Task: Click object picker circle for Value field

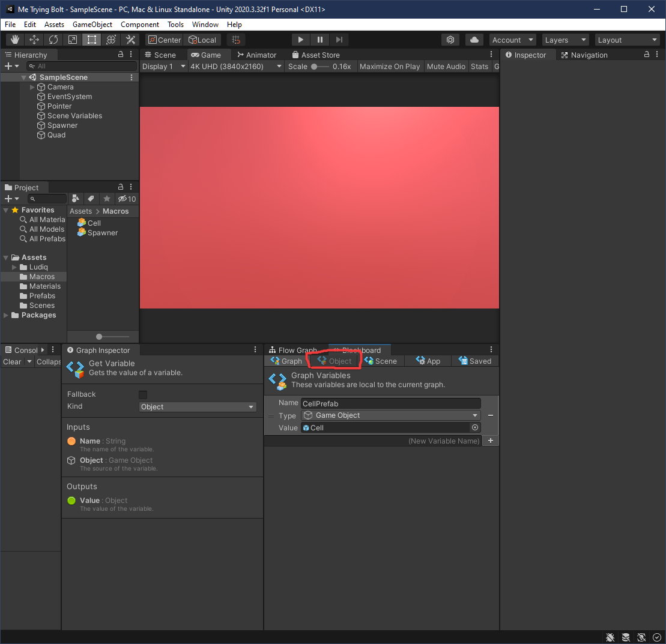Action: (x=475, y=427)
